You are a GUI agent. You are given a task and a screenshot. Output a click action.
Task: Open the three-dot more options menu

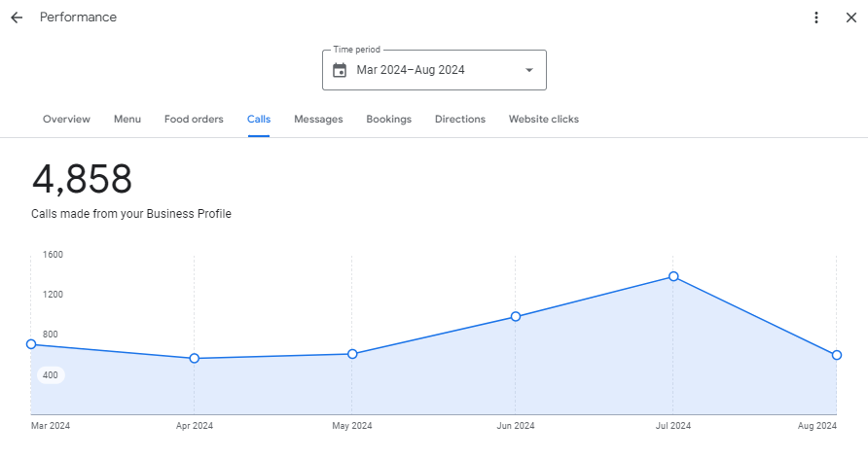point(816,18)
